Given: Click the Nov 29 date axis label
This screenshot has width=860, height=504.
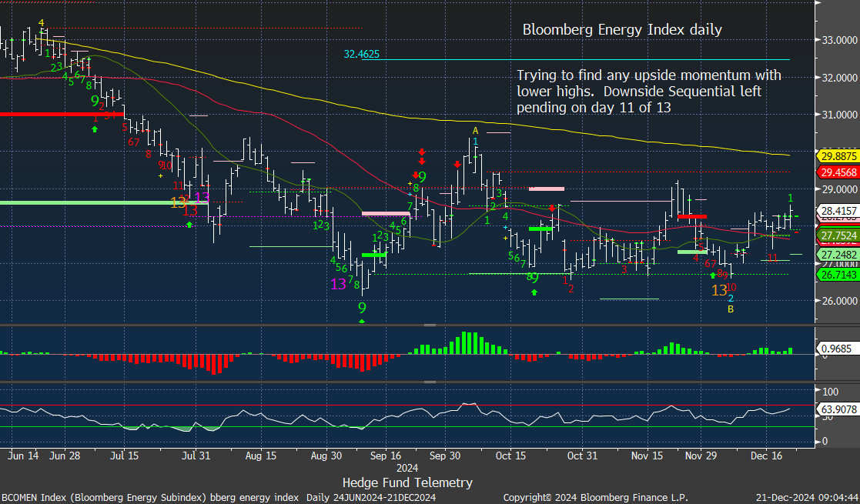Looking at the screenshot, I should 701,456.
